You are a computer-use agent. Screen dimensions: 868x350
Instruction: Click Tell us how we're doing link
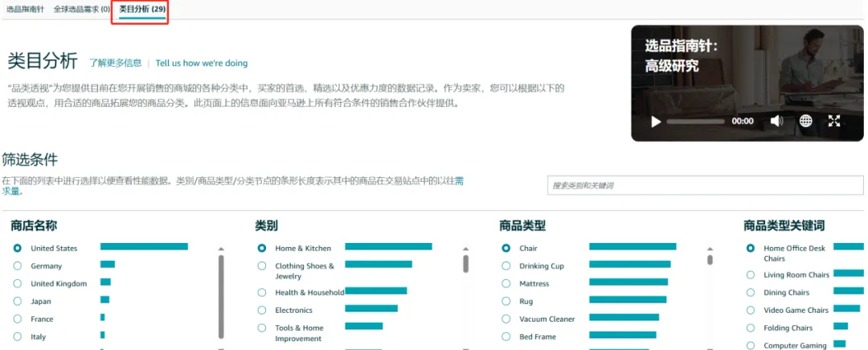click(202, 63)
